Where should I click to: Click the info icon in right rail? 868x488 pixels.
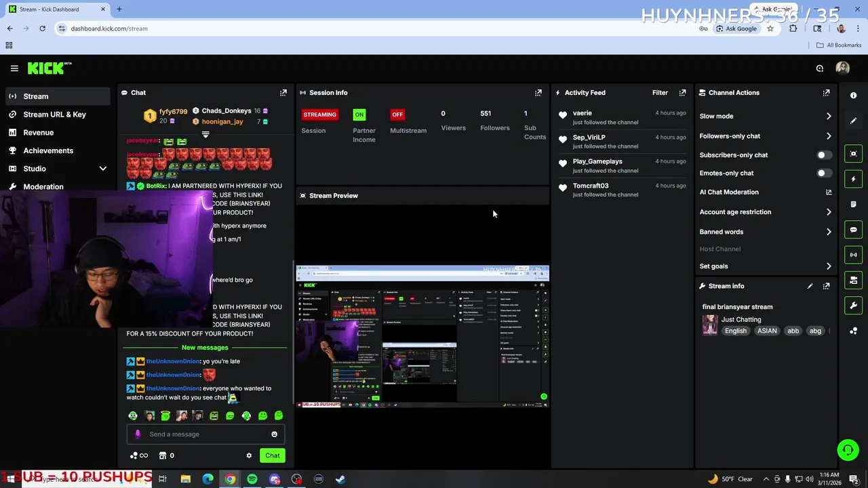point(853,96)
